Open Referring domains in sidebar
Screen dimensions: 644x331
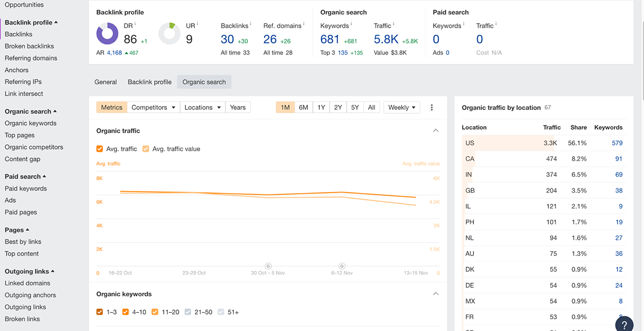point(31,58)
